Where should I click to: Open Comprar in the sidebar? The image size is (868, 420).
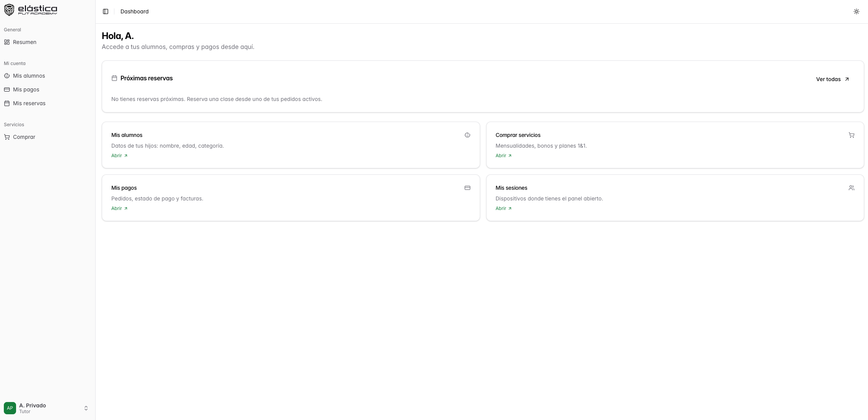coord(47,137)
